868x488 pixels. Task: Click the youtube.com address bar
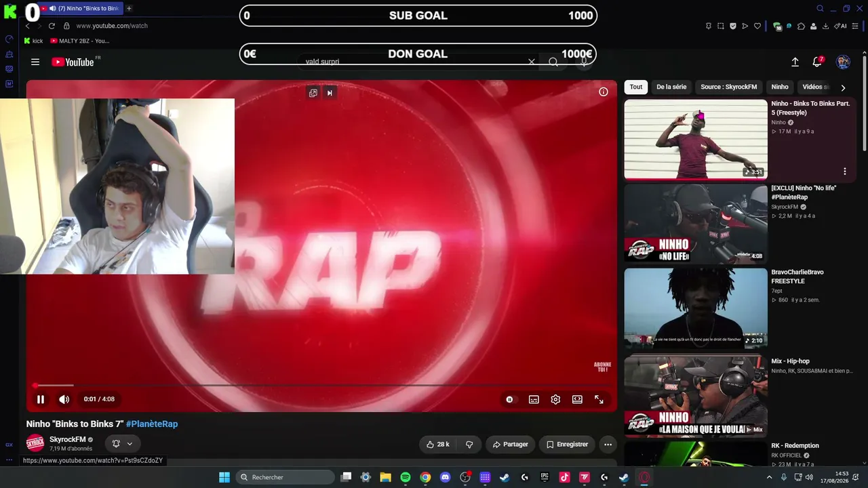pyautogui.click(x=112, y=26)
